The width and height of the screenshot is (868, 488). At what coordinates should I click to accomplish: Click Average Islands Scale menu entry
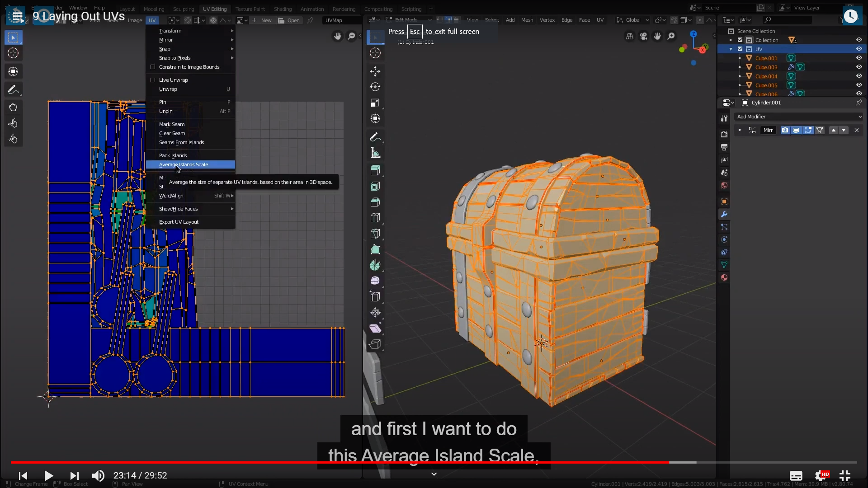(184, 164)
